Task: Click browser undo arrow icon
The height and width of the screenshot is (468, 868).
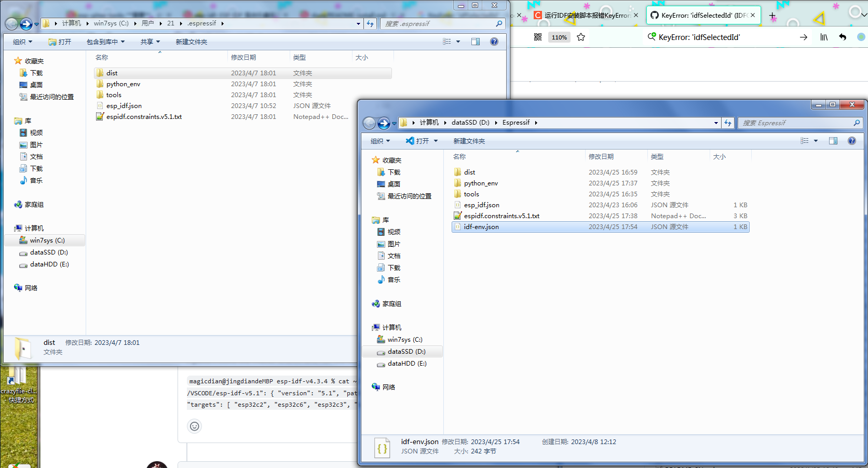Action: (843, 37)
